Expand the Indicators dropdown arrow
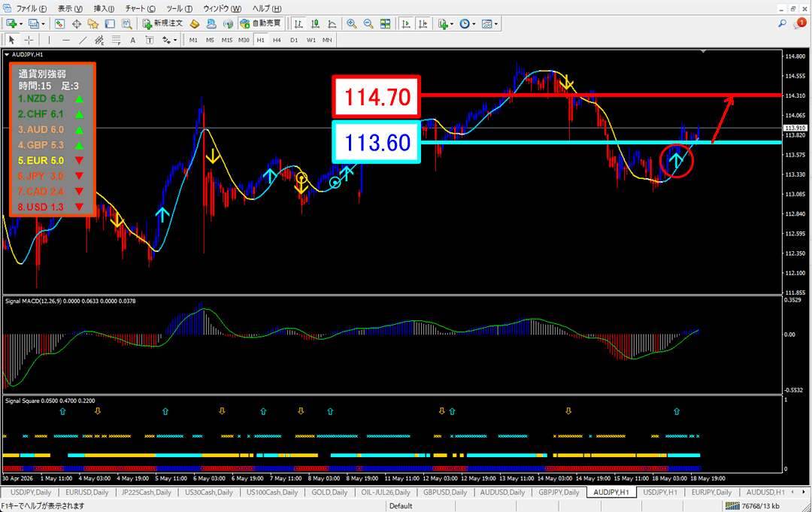The width and height of the screenshot is (812, 512). [x=452, y=24]
